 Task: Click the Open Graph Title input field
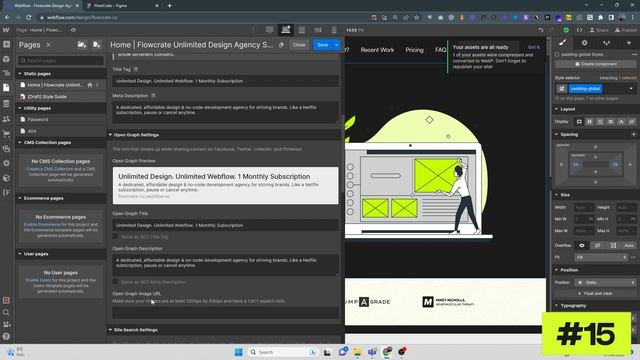[x=225, y=225]
